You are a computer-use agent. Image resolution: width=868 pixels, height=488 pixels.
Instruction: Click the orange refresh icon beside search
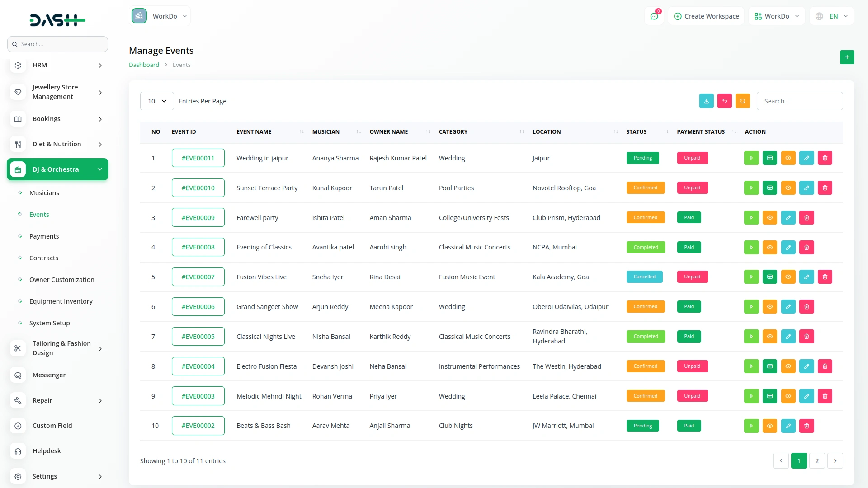coord(742,101)
